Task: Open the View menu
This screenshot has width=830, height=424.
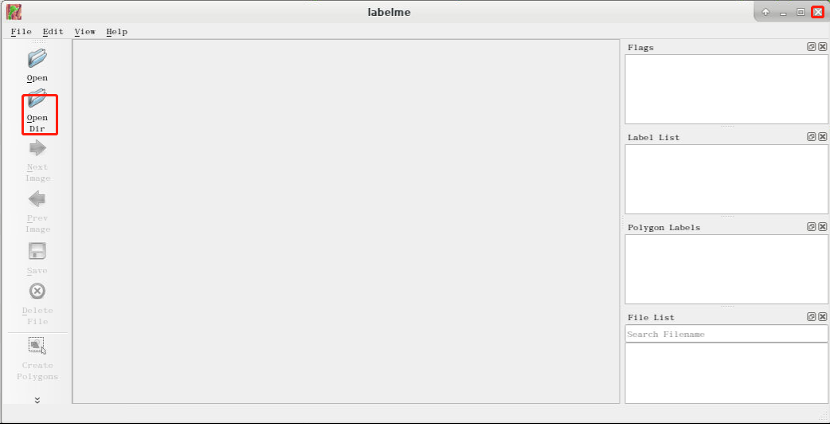Action: point(85,31)
